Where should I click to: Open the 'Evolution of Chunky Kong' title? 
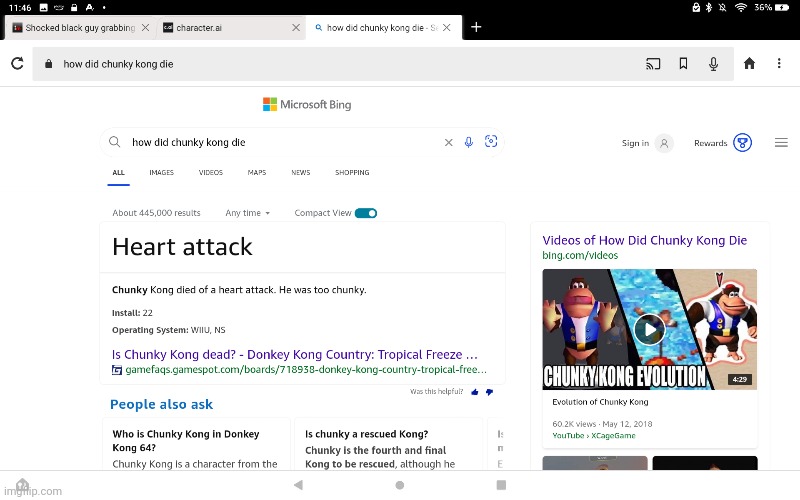tap(600, 402)
